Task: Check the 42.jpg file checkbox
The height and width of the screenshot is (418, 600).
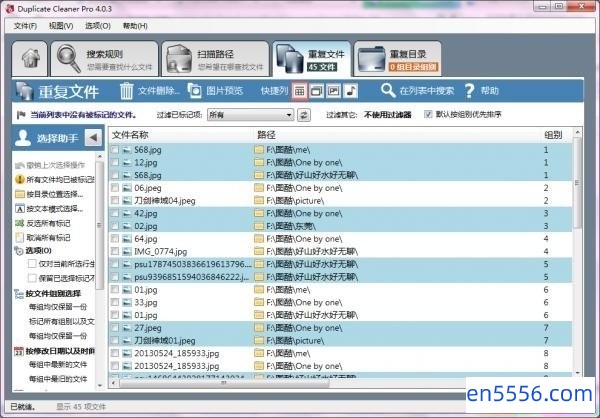Action: point(115,214)
